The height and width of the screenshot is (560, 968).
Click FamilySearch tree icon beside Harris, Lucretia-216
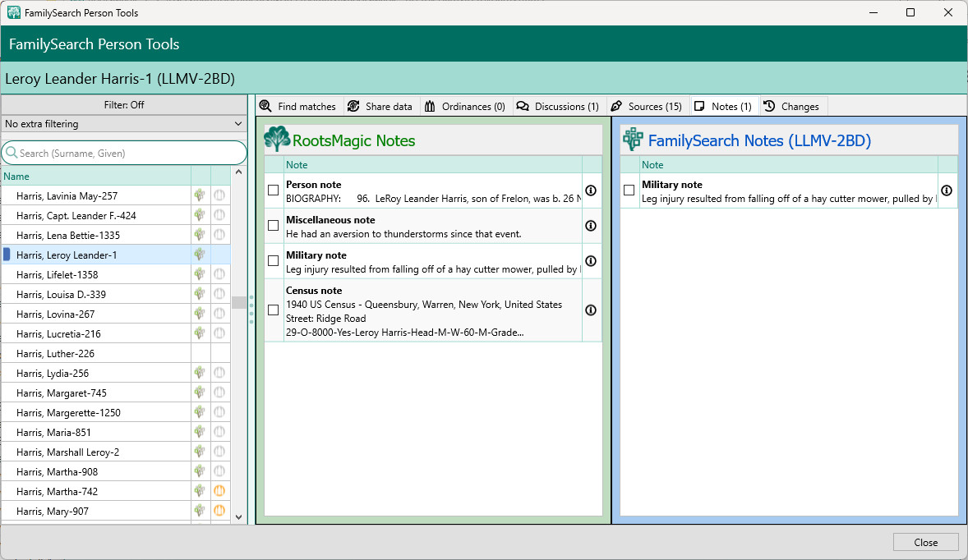200,334
